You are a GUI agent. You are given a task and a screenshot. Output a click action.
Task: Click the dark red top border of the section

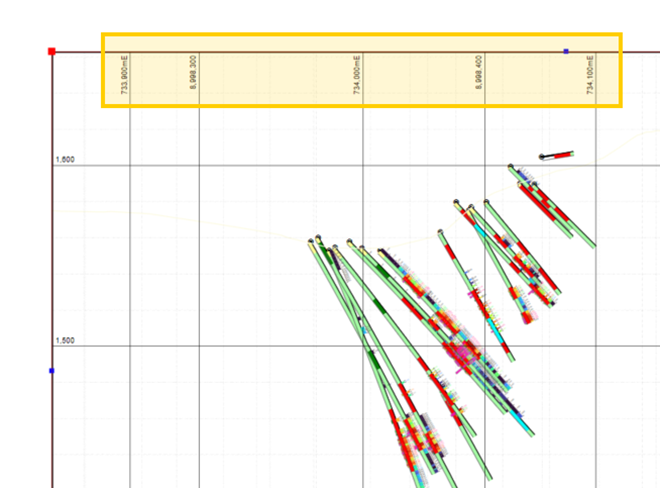click(300, 52)
